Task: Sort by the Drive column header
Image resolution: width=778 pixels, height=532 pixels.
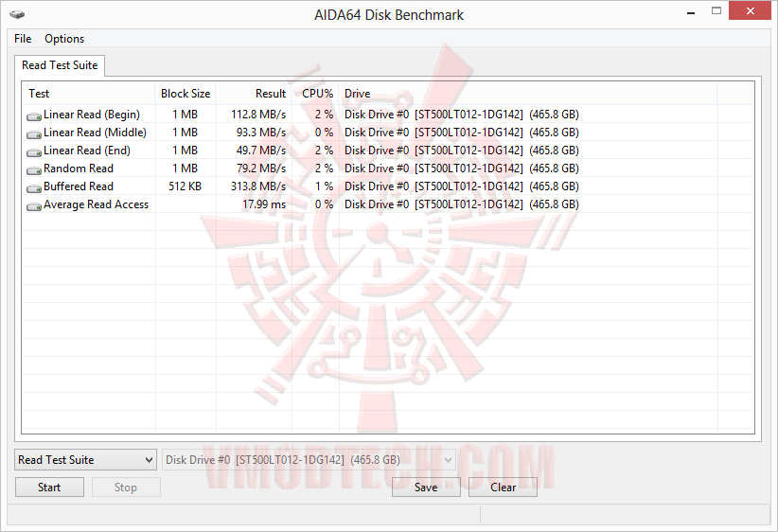Action: (528, 94)
